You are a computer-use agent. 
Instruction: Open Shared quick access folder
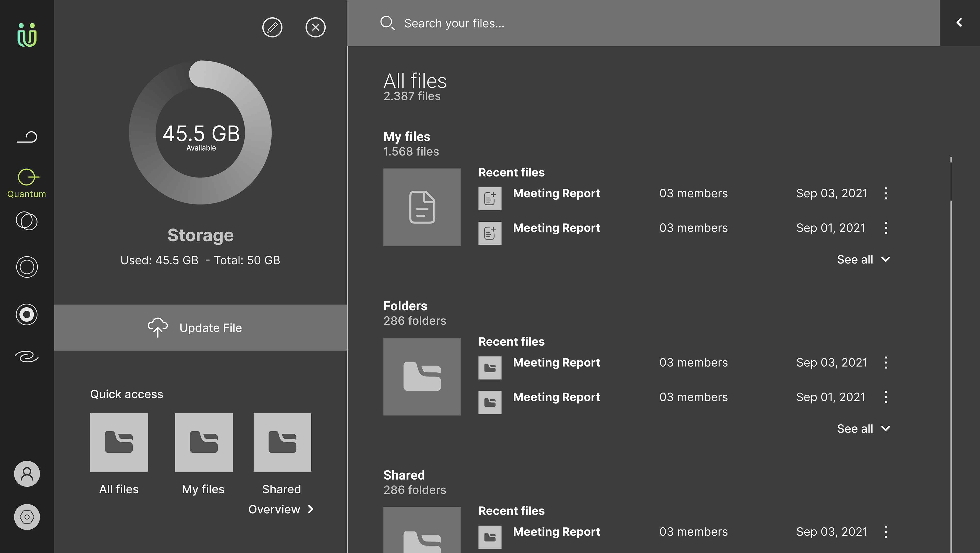282,443
